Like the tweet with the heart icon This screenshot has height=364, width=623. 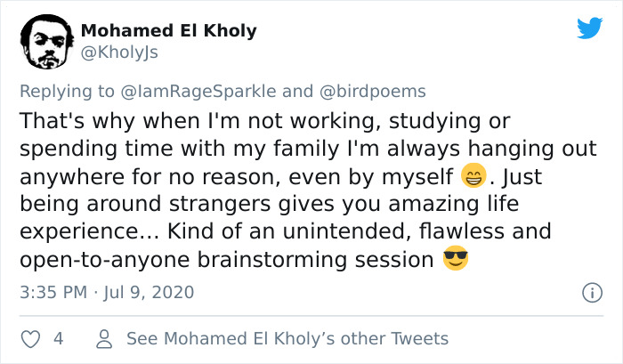(29, 339)
